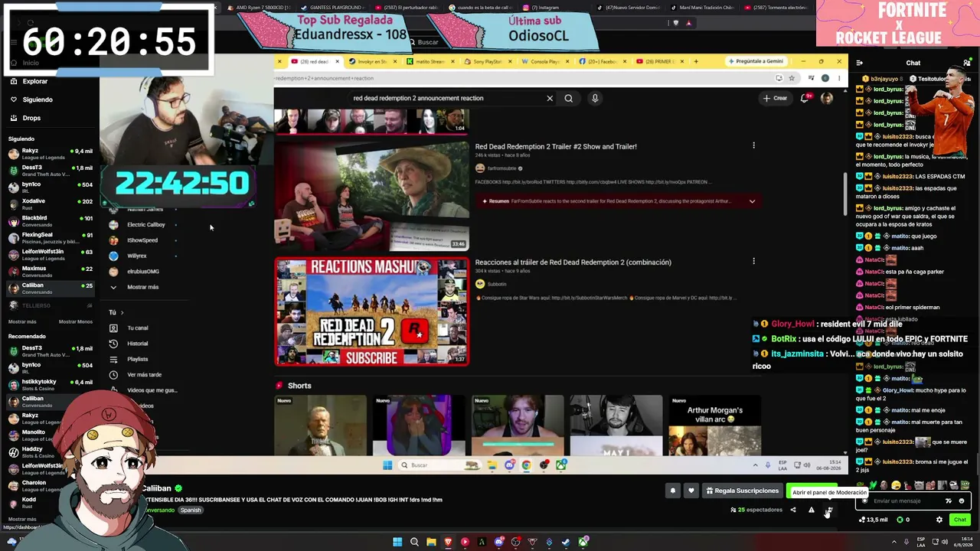980x551 pixels.
Task: Open the moderation panel icon
Action: coord(829,510)
